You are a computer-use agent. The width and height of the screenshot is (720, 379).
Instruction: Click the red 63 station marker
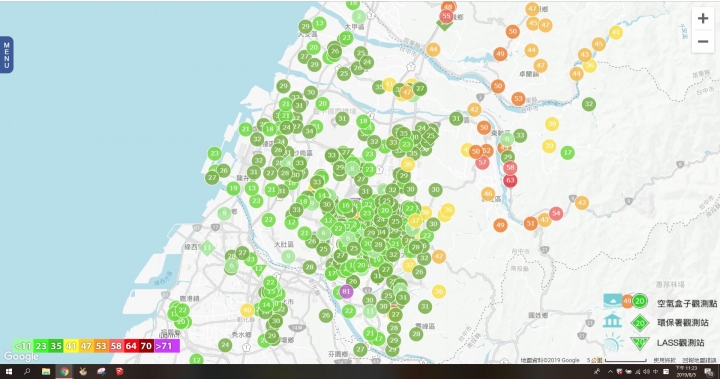tap(510, 181)
